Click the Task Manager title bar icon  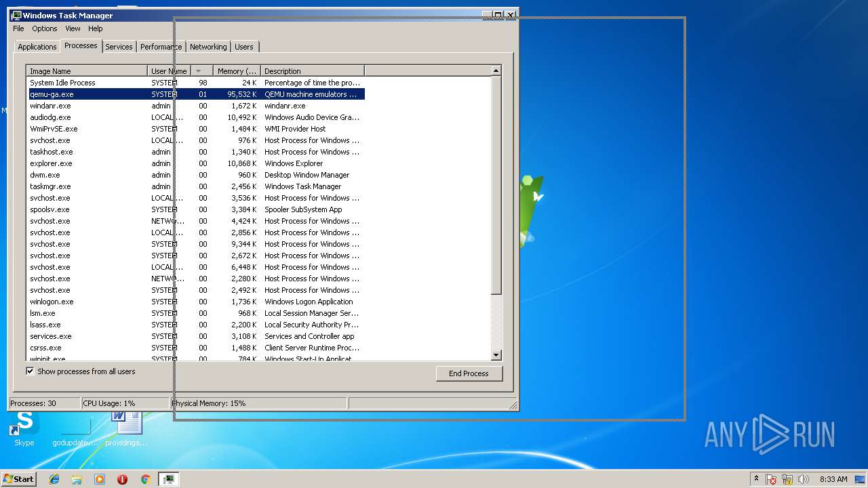click(16, 15)
